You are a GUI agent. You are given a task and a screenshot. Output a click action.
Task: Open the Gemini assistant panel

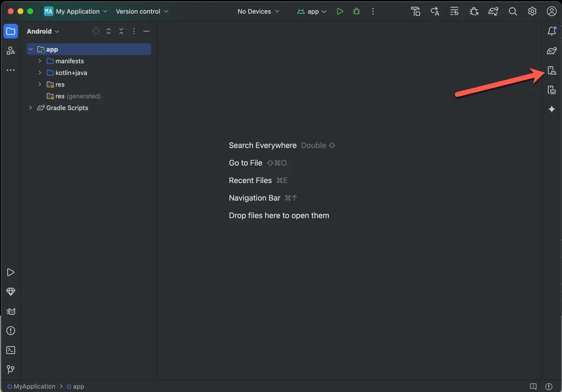pos(552,109)
